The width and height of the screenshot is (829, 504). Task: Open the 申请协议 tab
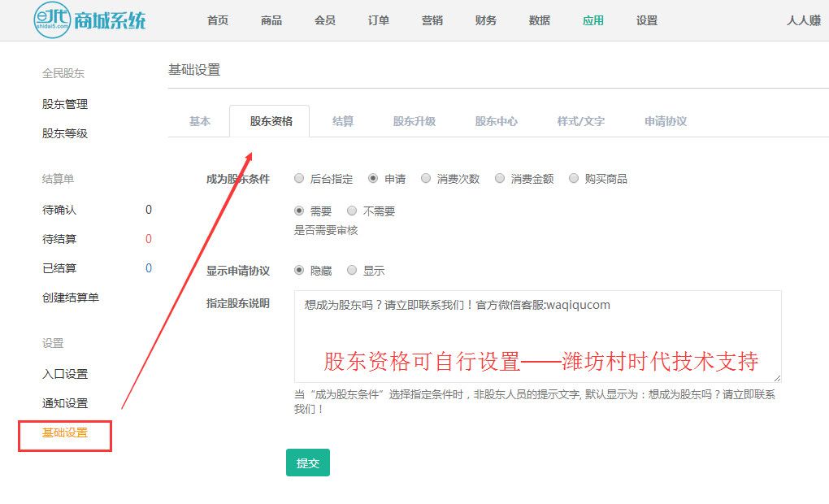(x=666, y=121)
